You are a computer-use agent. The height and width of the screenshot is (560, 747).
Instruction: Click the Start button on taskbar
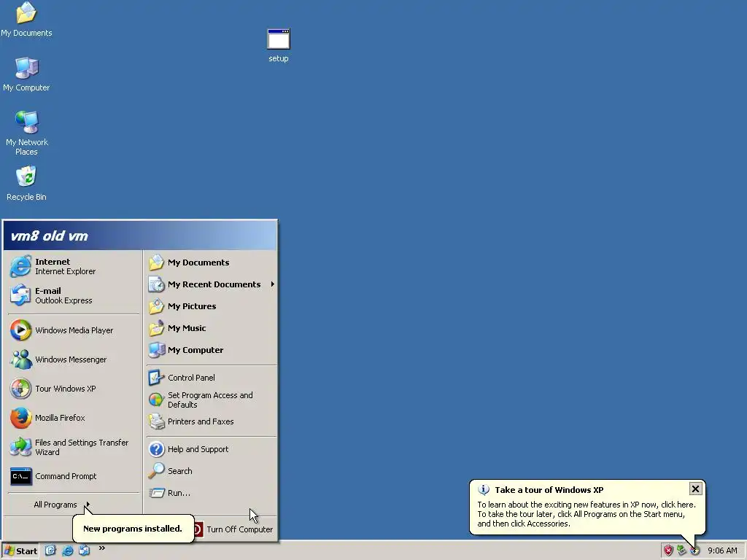tap(20, 551)
